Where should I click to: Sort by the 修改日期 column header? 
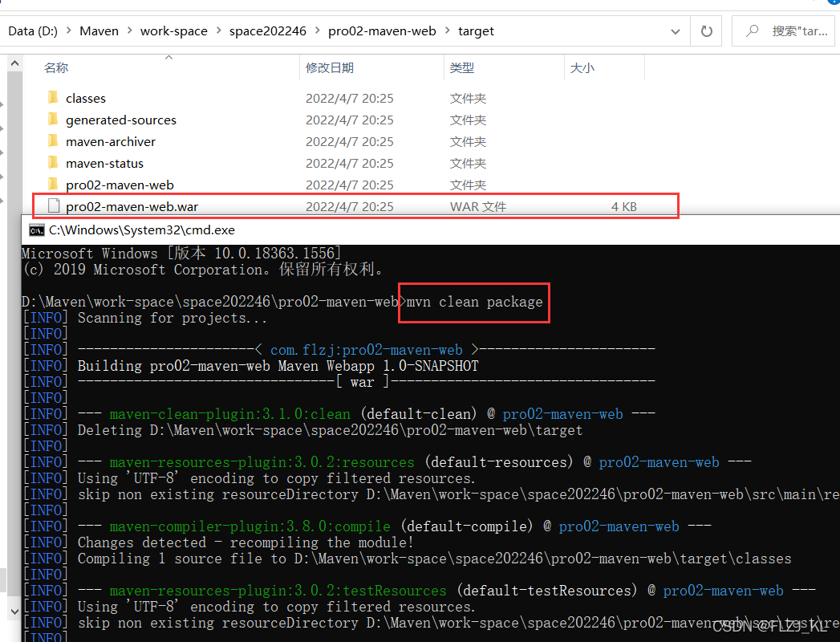tap(330, 68)
